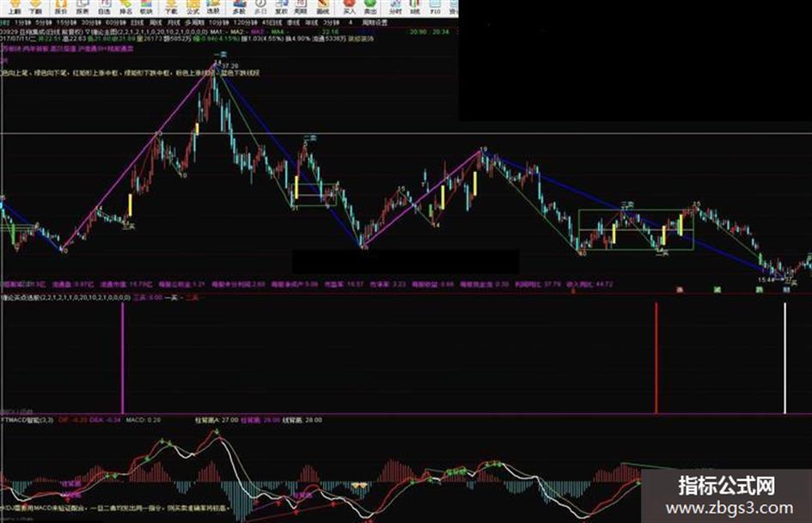
Task: Click the 下载 download toolbar icon
Action: (171, 7)
